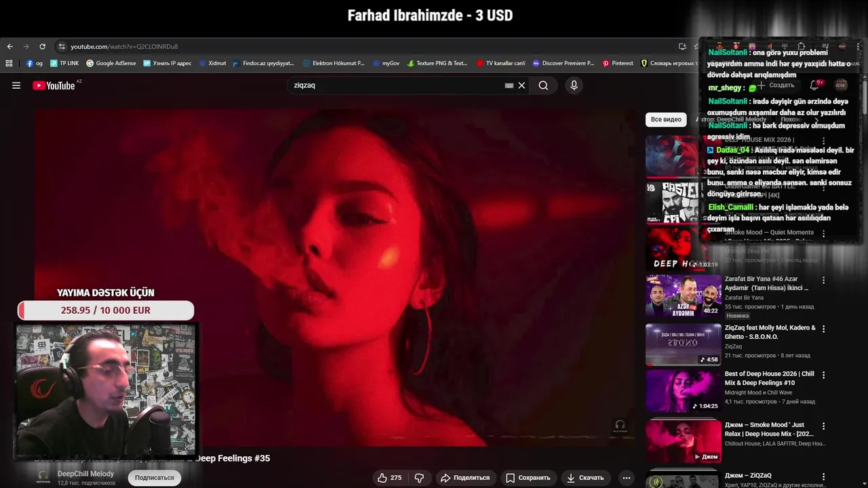This screenshot has width=868, height=488.
Task: Save video with Сохранить button
Action: point(528,478)
